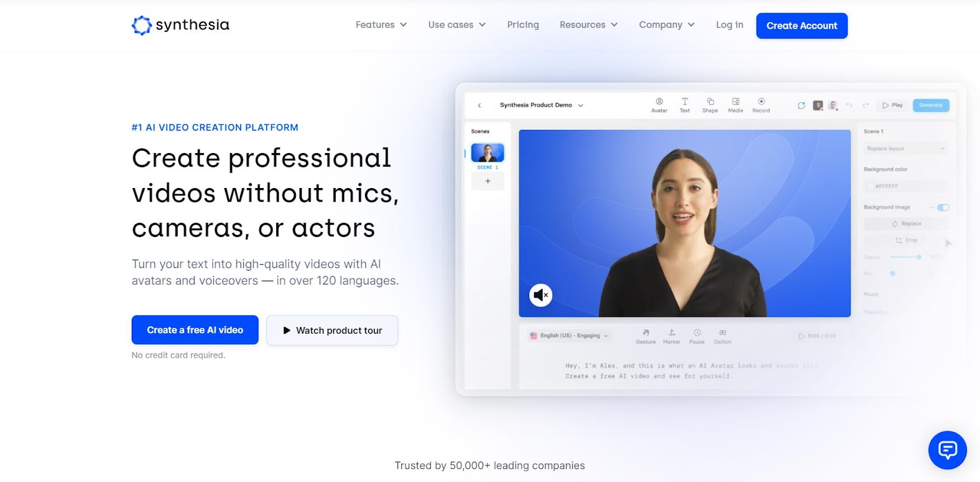Click the Generate button in the demo
The width and height of the screenshot is (980, 482).
click(931, 105)
